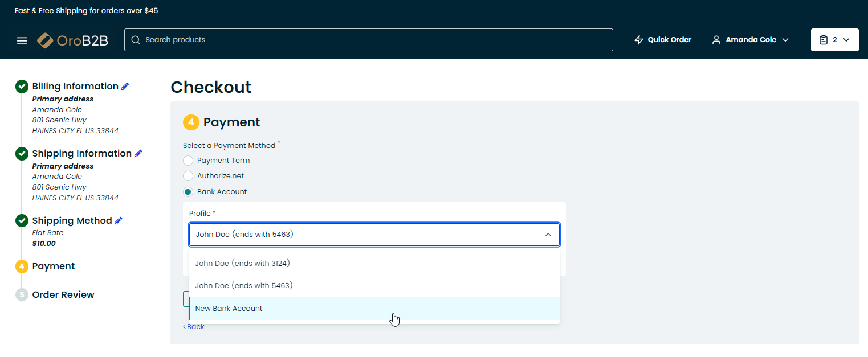
Task: Edit Shipping Method with pencil icon
Action: point(119,221)
